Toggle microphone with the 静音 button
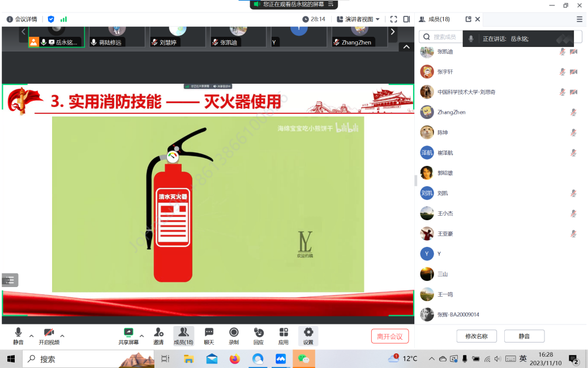588x368 pixels. coord(19,333)
